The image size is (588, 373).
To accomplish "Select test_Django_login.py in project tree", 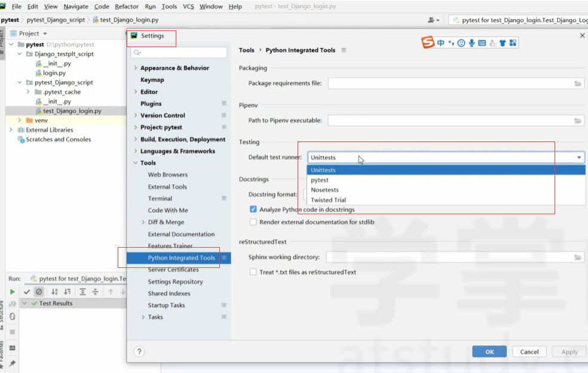I will 72,111.
